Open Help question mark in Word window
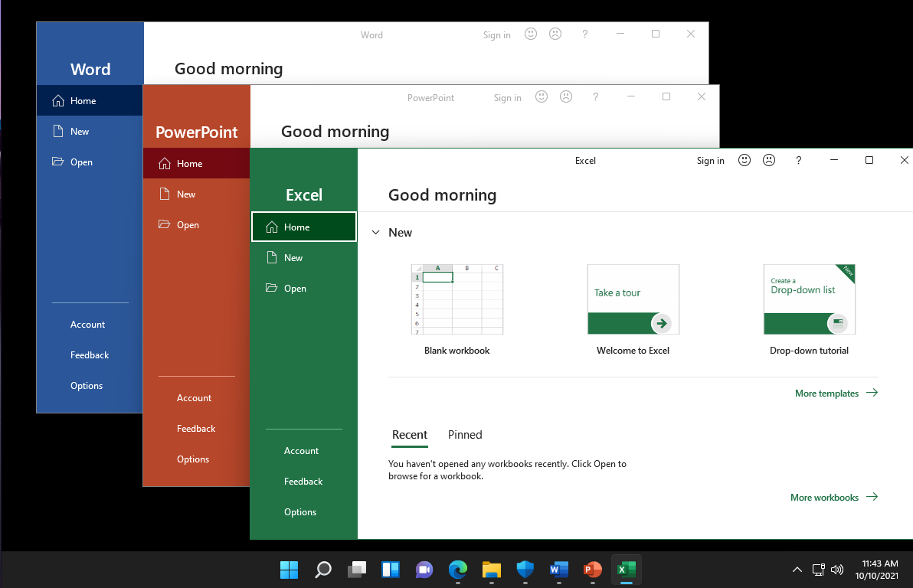Image resolution: width=913 pixels, height=588 pixels. (584, 34)
